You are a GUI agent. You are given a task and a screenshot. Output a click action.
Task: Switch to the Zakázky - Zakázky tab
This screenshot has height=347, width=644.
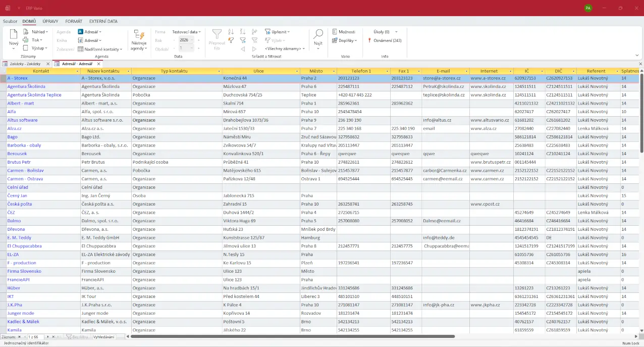coord(25,64)
